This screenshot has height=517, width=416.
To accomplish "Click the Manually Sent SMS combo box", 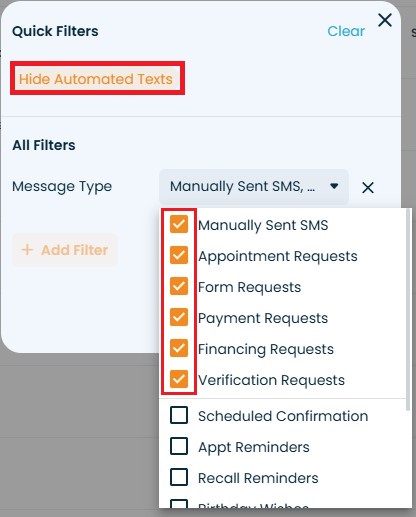I will [254, 186].
